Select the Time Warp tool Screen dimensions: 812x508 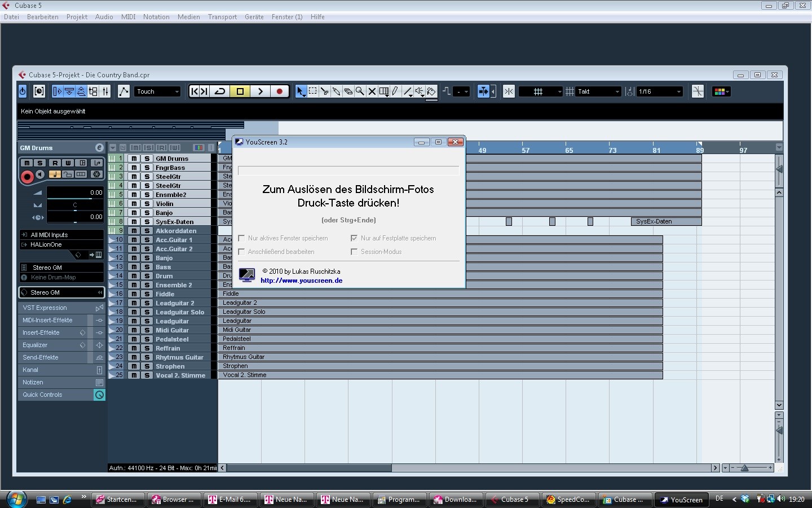(x=384, y=91)
